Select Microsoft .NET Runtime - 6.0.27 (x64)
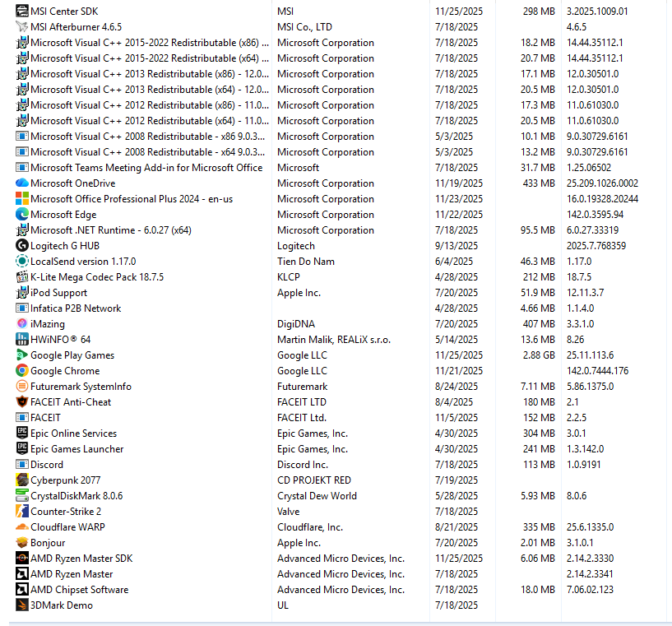The width and height of the screenshot is (672, 626). click(111, 230)
